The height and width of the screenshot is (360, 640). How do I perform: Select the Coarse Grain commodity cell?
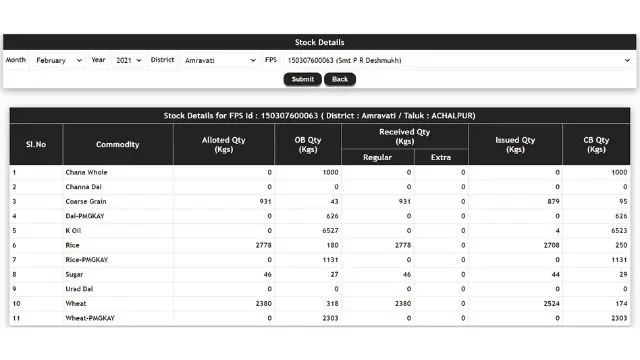point(118,202)
